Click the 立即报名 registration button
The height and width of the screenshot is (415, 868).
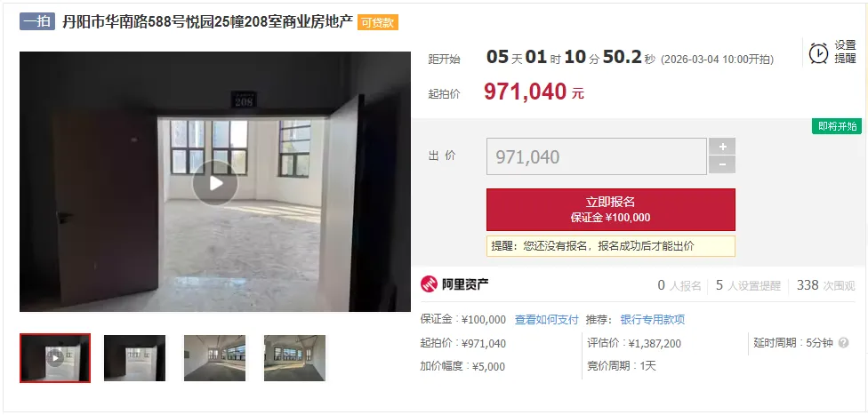click(611, 210)
